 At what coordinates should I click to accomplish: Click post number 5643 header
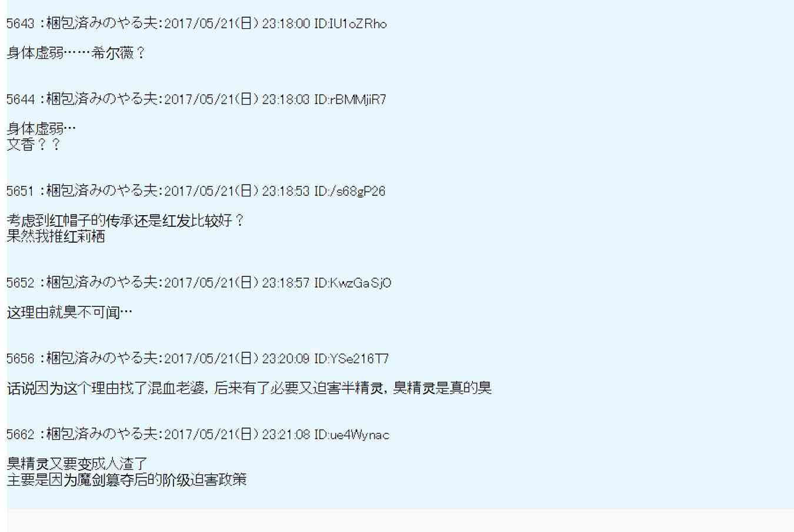pos(196,24)
